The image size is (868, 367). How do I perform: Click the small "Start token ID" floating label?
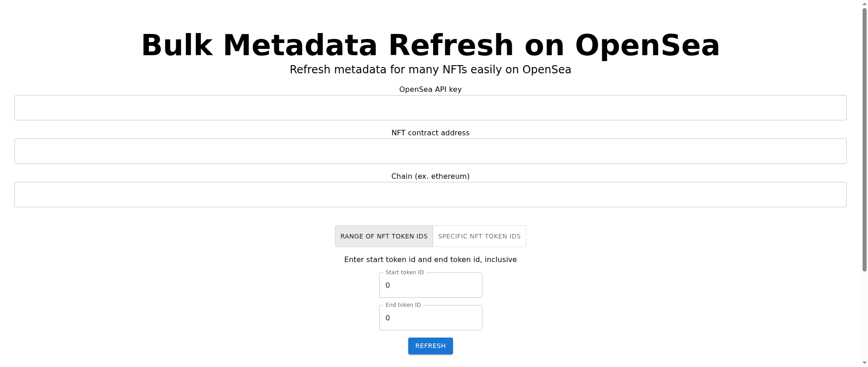[x=405, y=272]
